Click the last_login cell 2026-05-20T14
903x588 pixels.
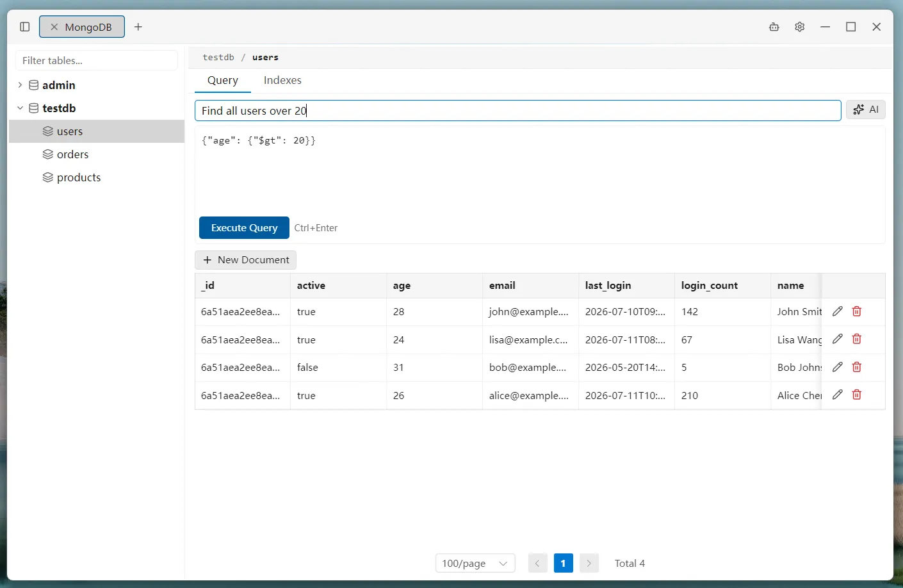pos(627,368)
